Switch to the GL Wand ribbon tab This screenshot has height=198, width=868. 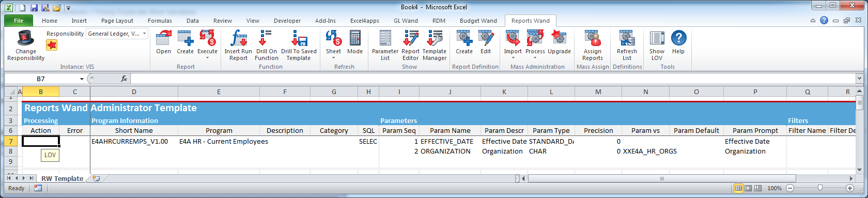pyautogui.click(x=406, y=21)
